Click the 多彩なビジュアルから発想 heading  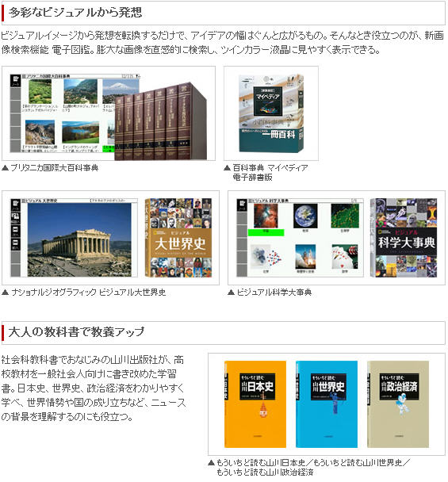tap(75, 13)
